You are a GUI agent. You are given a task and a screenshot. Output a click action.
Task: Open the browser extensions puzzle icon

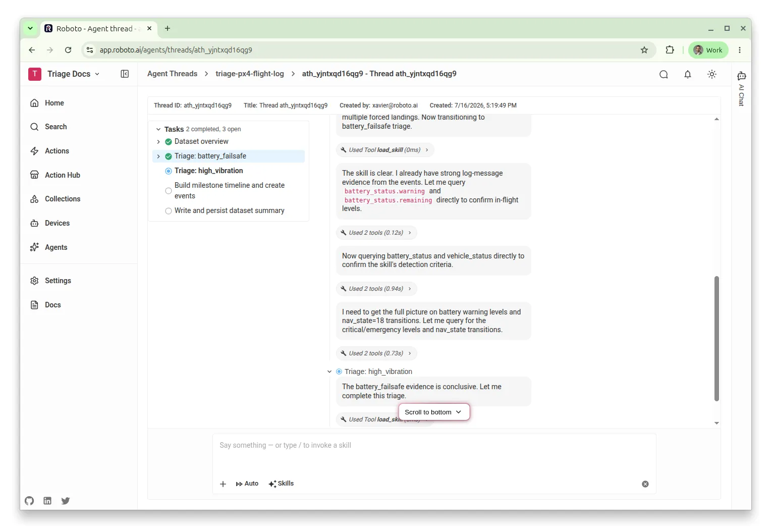[670, 50]
